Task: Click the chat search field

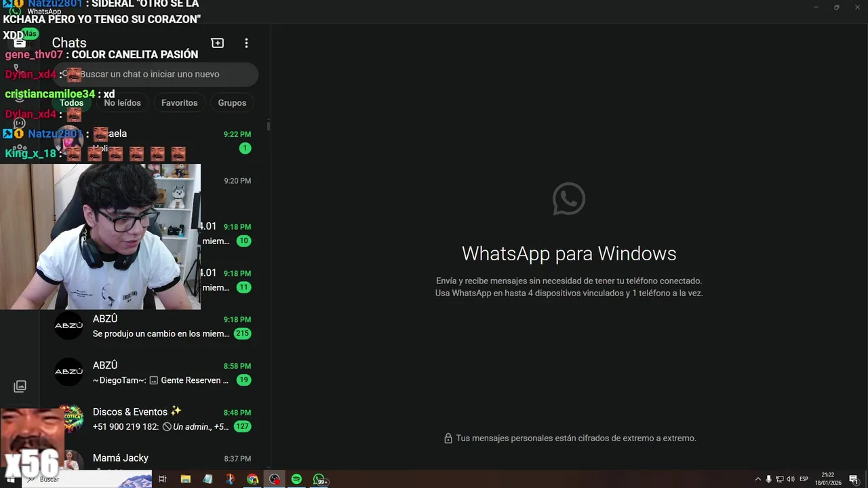Action: click(x=156, y=74)
